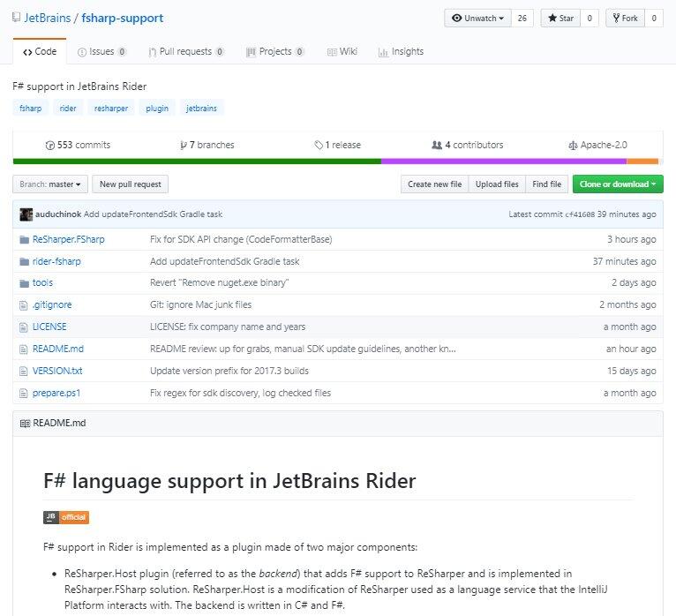Screen dimensions: 676x616
Task: Toggle the Unwatch notifications button
Action: coord(477,19)
